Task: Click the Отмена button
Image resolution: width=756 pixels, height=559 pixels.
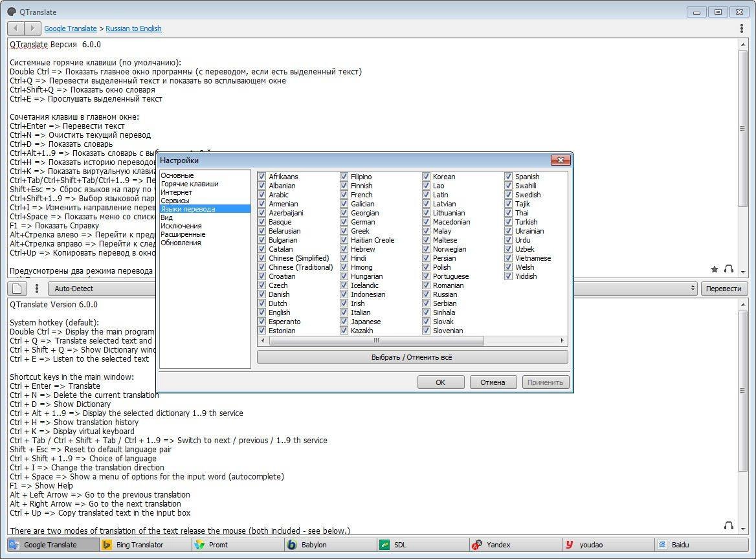Action: click(x=493, y=382)
